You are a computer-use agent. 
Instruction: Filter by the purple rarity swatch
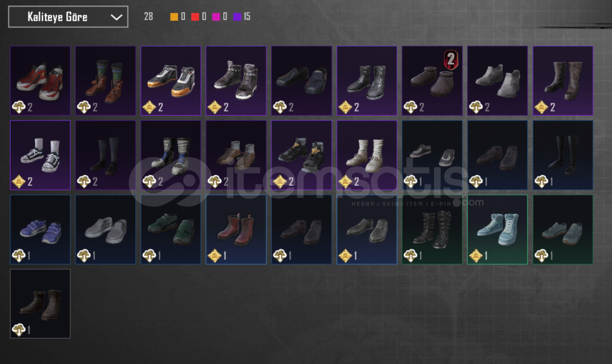(237, 16)
